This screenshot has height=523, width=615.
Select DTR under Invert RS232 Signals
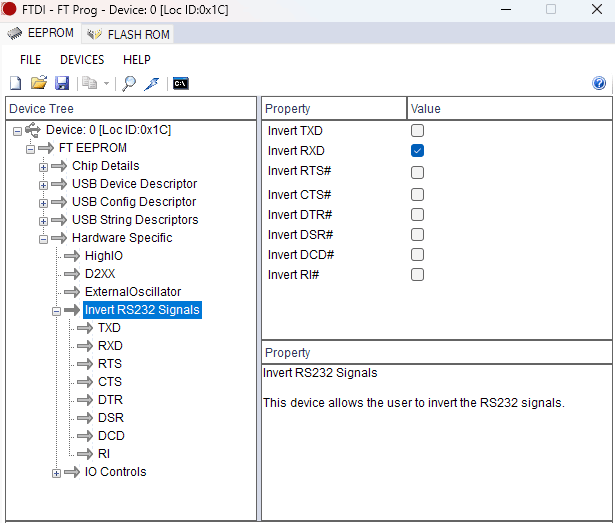click(x=110, y=400)
